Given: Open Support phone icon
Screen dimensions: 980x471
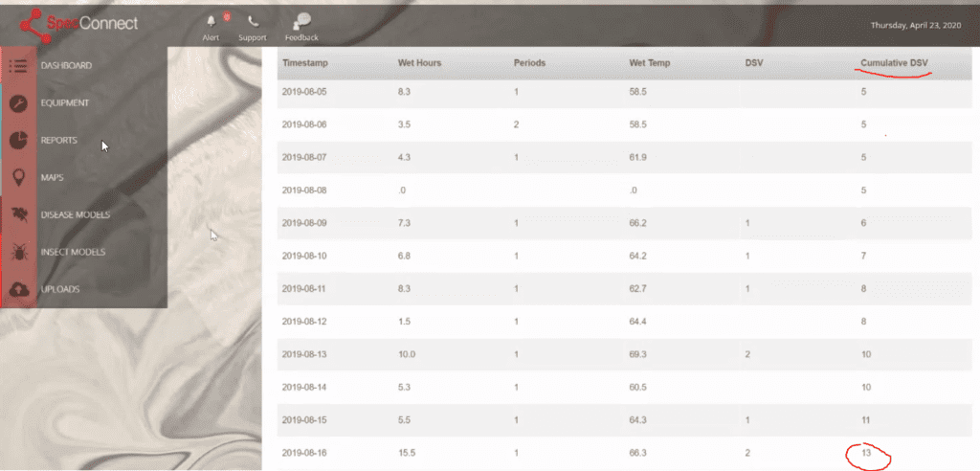Looking at the screenshot, I should [253, 21].
